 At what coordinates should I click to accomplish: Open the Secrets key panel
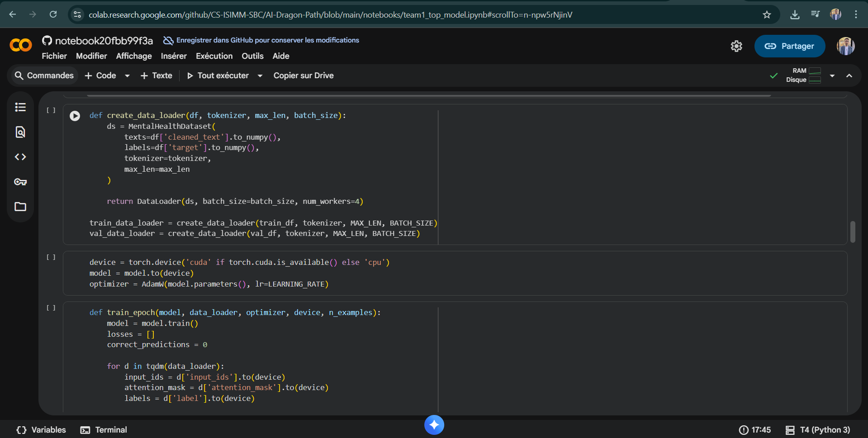[20, 182]
